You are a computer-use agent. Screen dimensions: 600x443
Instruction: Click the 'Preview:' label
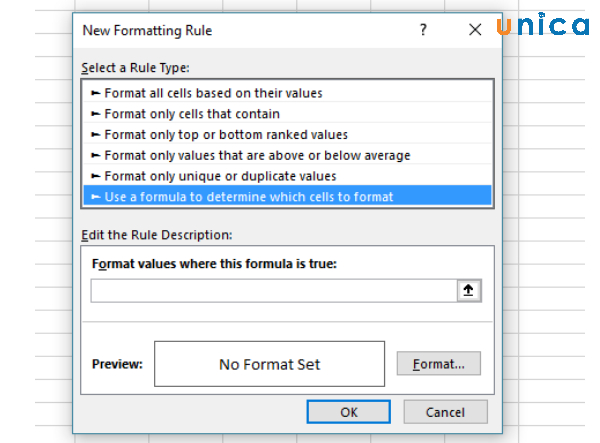click(x=117, y=364)
